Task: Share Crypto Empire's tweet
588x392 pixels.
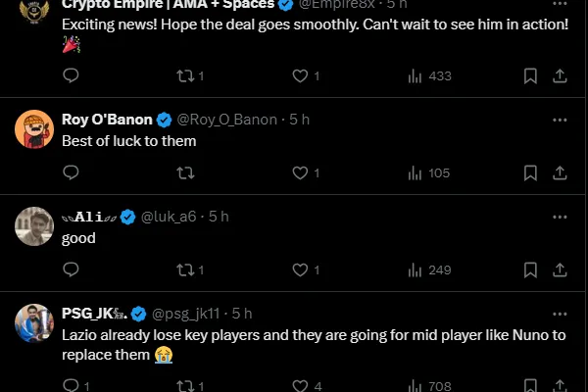Action: point(560,75)
